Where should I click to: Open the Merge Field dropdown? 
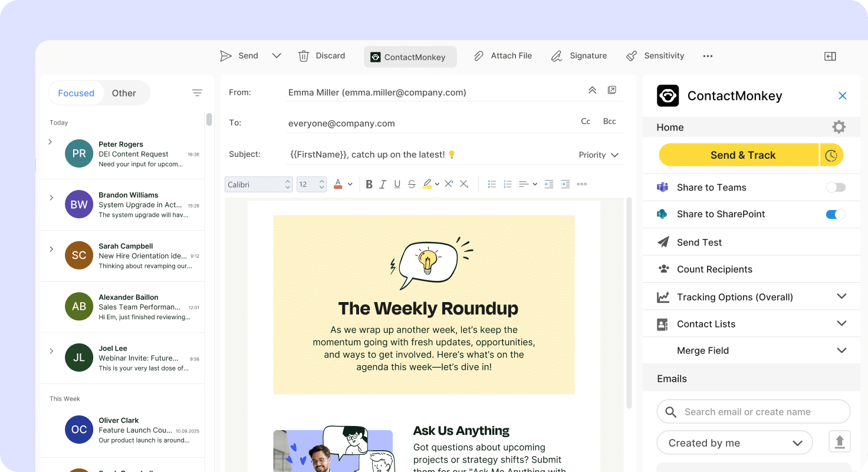841,350
